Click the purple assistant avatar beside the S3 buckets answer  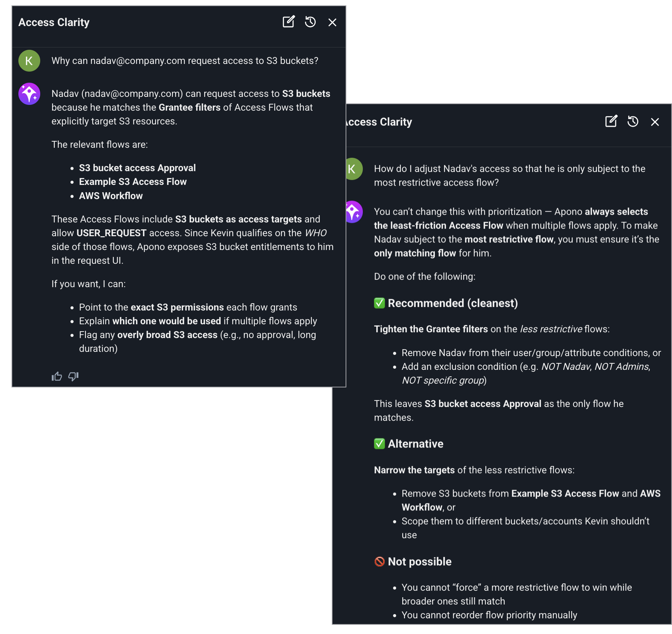30,94
